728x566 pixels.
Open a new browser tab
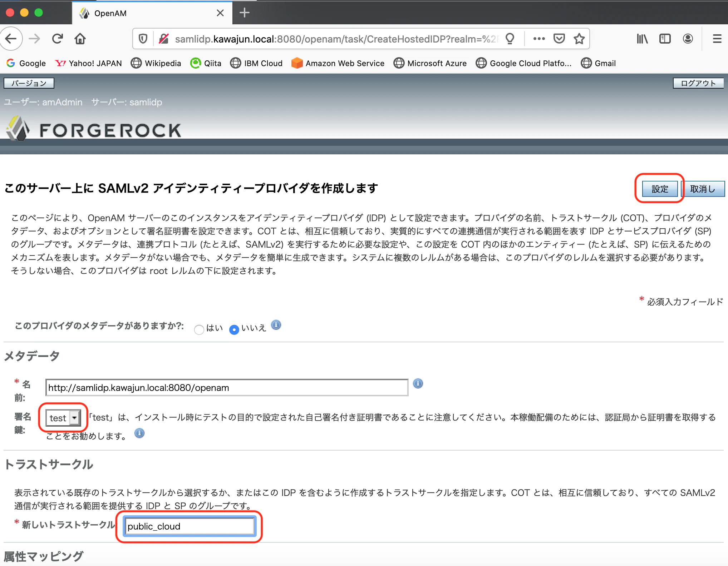(x=245, y=13)
